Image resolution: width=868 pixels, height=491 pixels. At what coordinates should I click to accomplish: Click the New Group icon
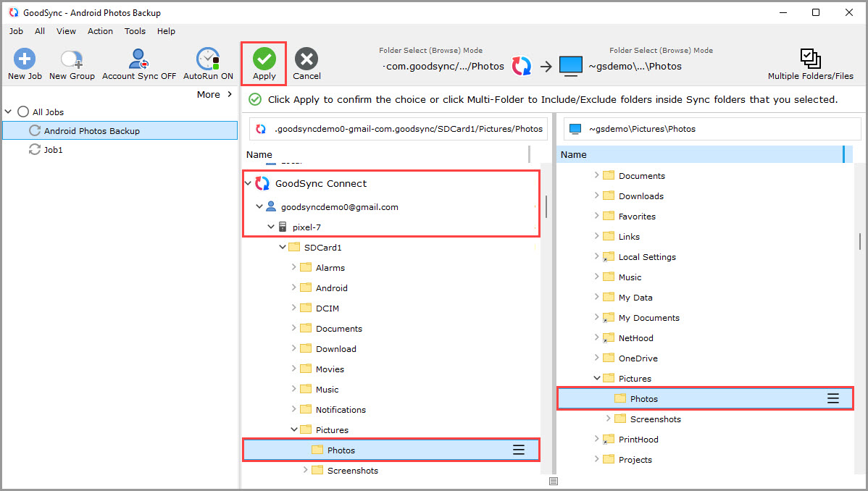72,59
